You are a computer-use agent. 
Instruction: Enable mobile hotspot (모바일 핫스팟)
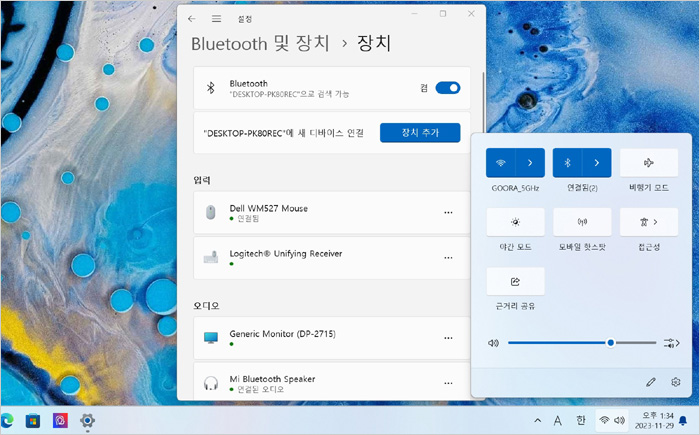[582, 221]
